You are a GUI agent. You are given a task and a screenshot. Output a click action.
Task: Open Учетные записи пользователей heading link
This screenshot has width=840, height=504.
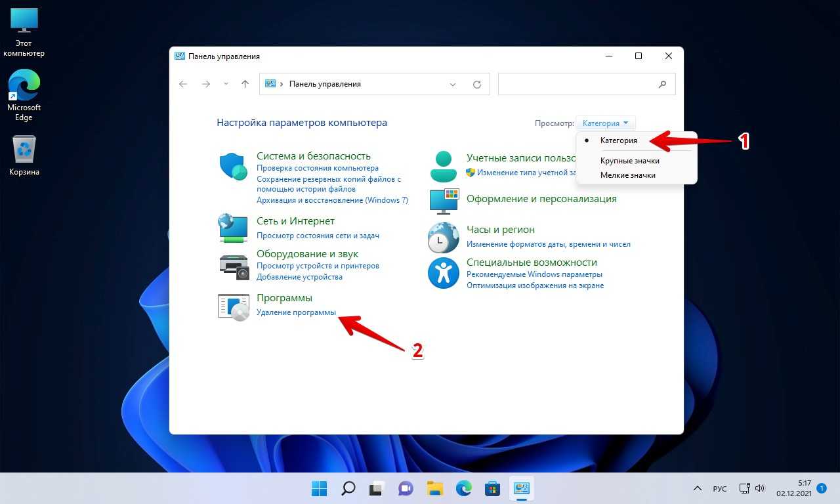point(521,157)
